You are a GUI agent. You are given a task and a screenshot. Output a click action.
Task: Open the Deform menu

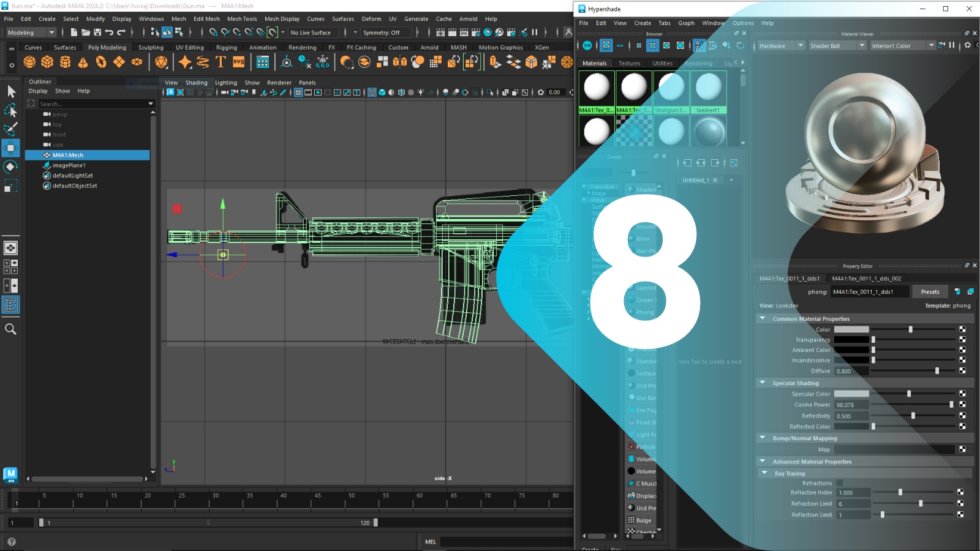point(371,19)
